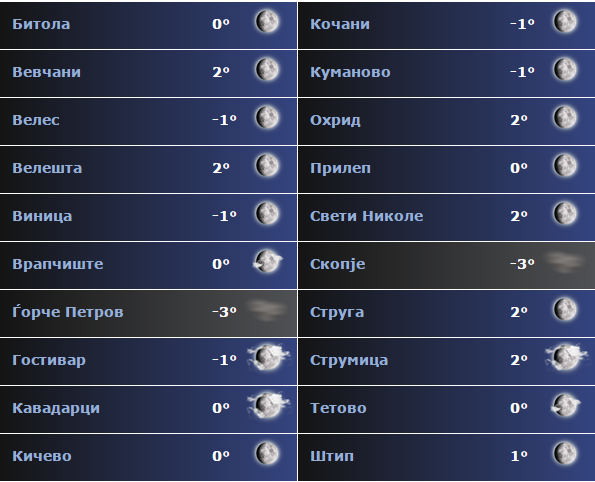The height and width of the screenshot is (482, 595).
Task: Open the Кочани forecast entry
Action: pyautogui.click(x=446, y=25)
